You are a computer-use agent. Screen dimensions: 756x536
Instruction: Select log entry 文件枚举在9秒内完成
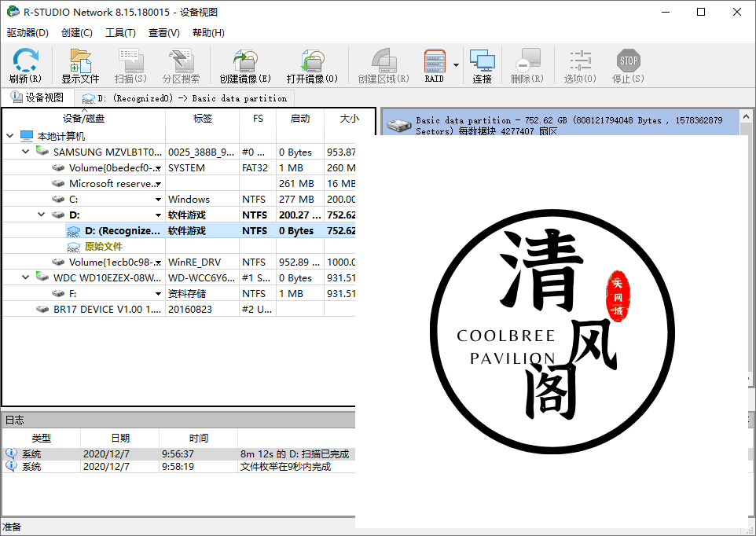[x=179, y=467]
